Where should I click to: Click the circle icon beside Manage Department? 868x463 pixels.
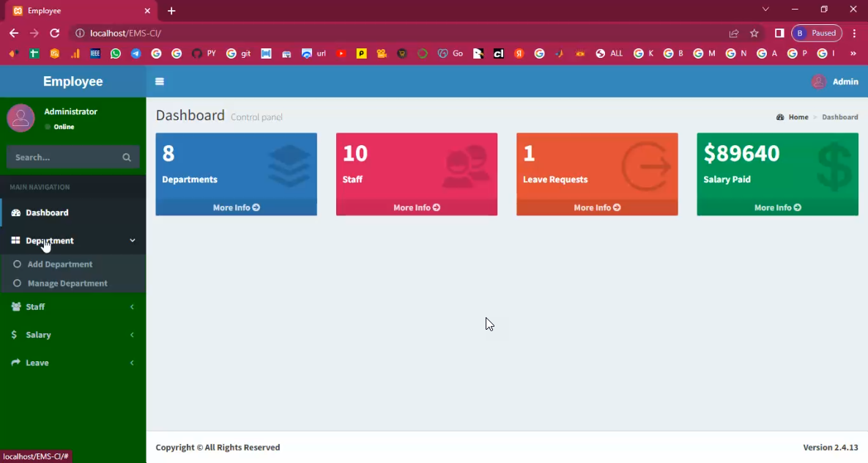17,283
